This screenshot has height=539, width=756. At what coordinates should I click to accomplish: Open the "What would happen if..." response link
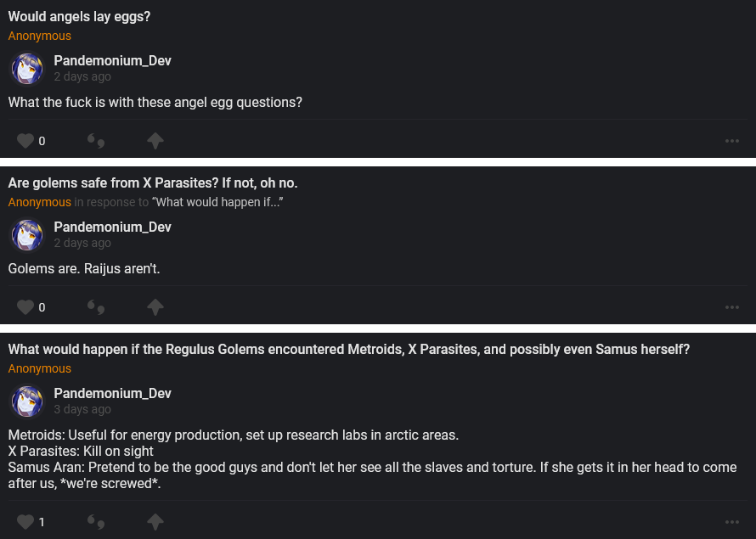217,202
